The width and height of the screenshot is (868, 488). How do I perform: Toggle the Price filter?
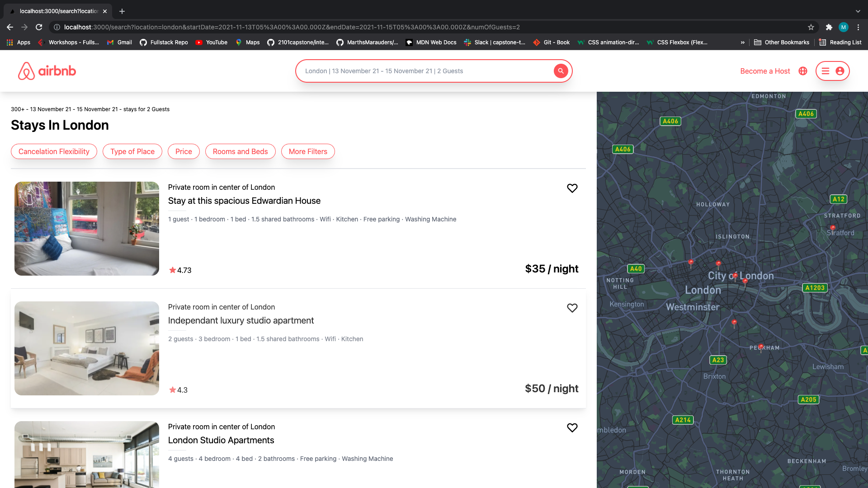tap(184, 151)
